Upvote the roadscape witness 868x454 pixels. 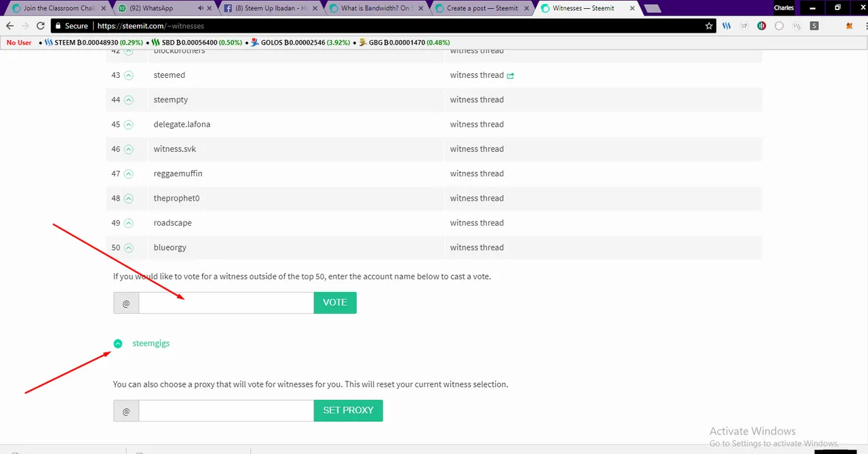point(129,223)
